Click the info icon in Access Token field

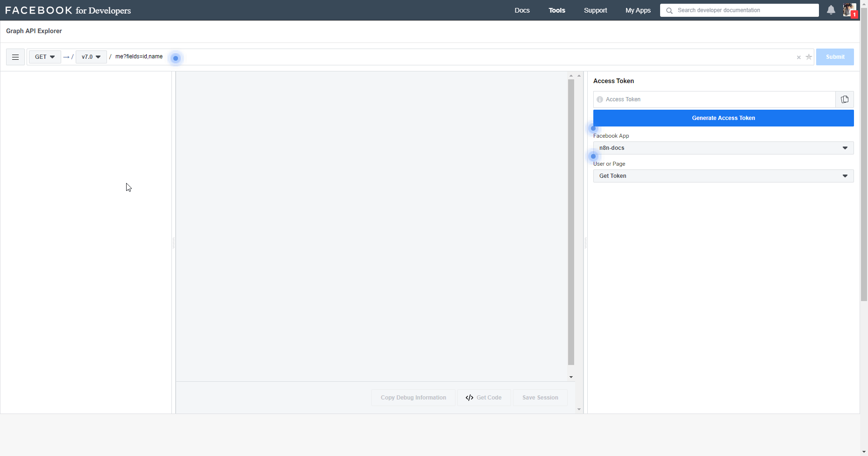600,99
